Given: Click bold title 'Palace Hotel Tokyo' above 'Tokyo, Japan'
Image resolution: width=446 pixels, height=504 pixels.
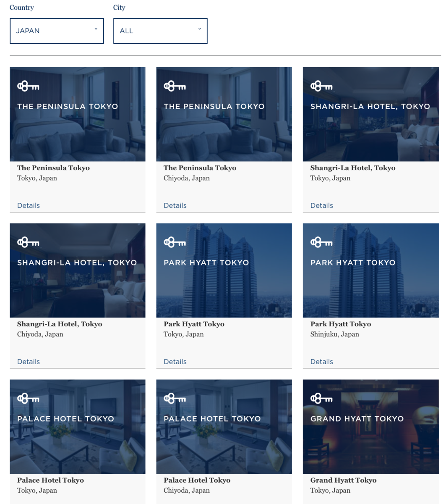Looking at the screenshot, I should (x=50, y=480).
